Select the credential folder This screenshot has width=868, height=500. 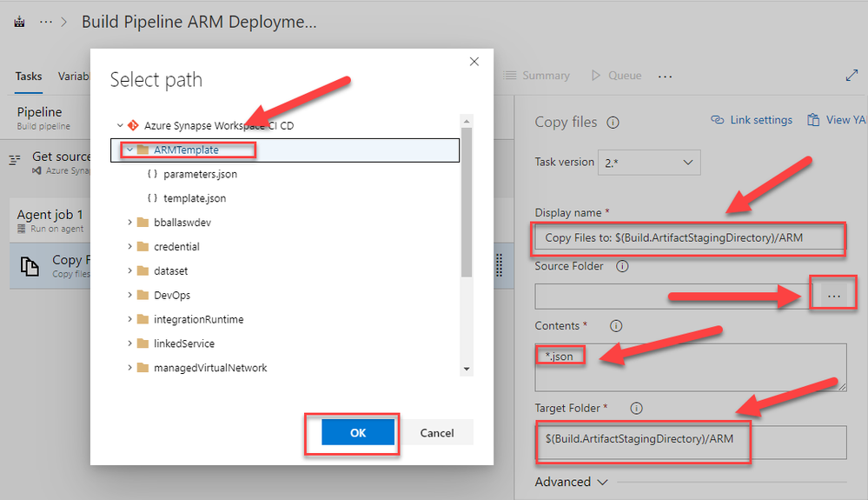(x=176, y=246)
